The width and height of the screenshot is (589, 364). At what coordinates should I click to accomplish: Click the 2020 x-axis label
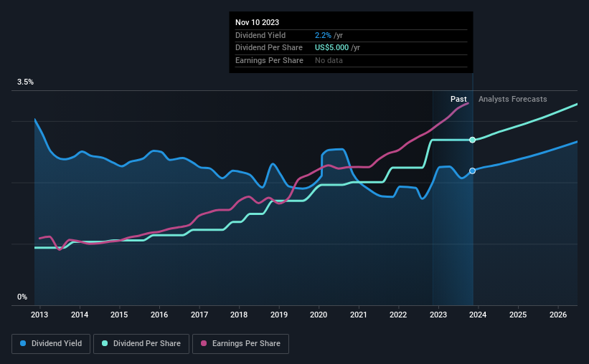point(319,315)
